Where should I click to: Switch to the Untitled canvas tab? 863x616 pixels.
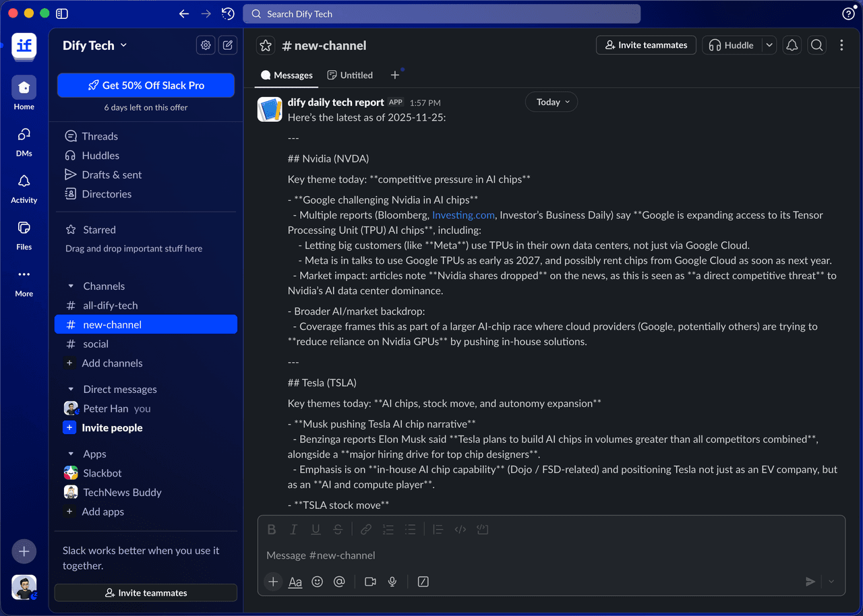[350, 75]
